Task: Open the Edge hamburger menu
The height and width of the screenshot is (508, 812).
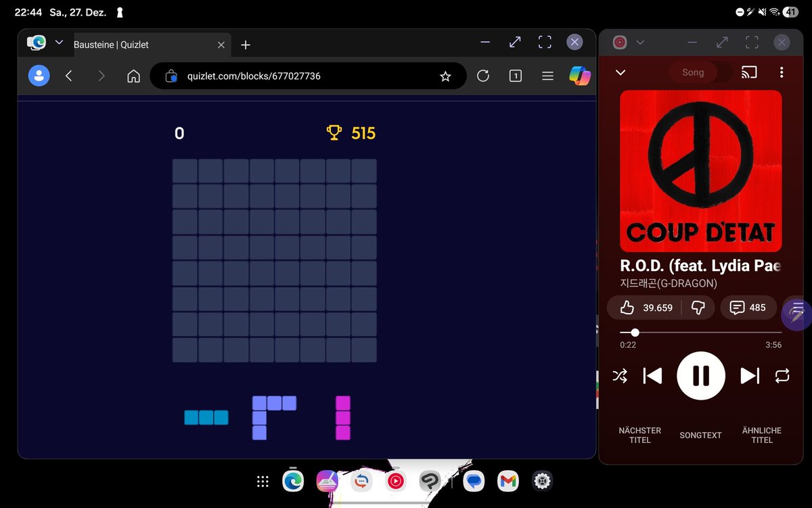Action: point(548,76)
